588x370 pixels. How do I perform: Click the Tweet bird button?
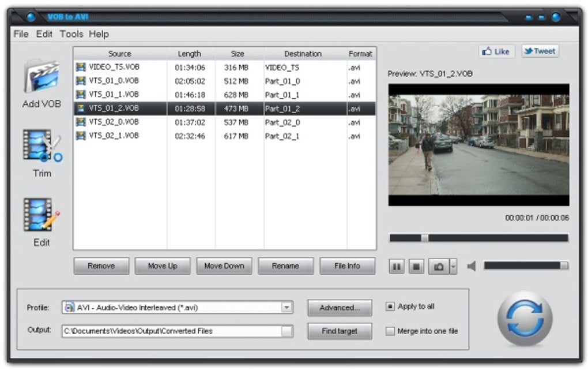tap(540, 51)
